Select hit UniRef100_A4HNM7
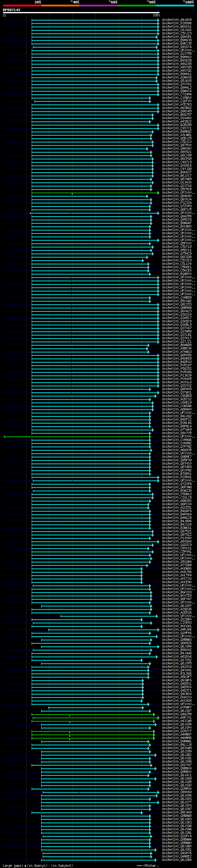 (x=177, y=735)
